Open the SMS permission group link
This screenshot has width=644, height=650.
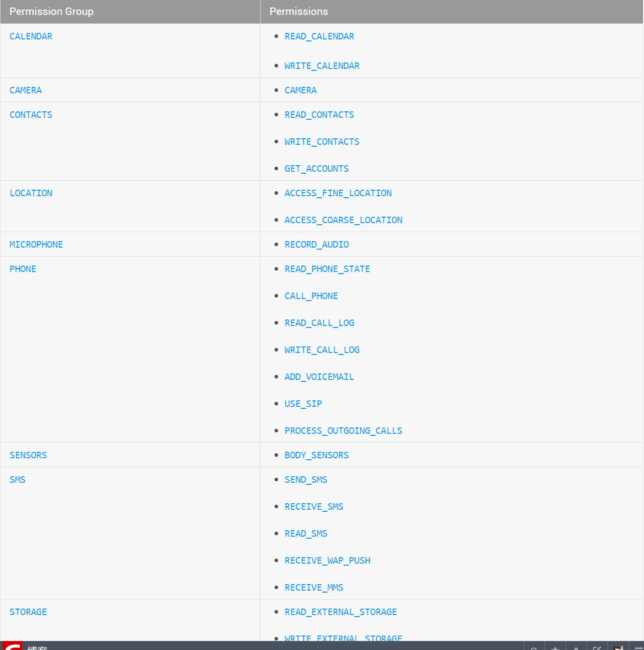(x=17, y=480)
